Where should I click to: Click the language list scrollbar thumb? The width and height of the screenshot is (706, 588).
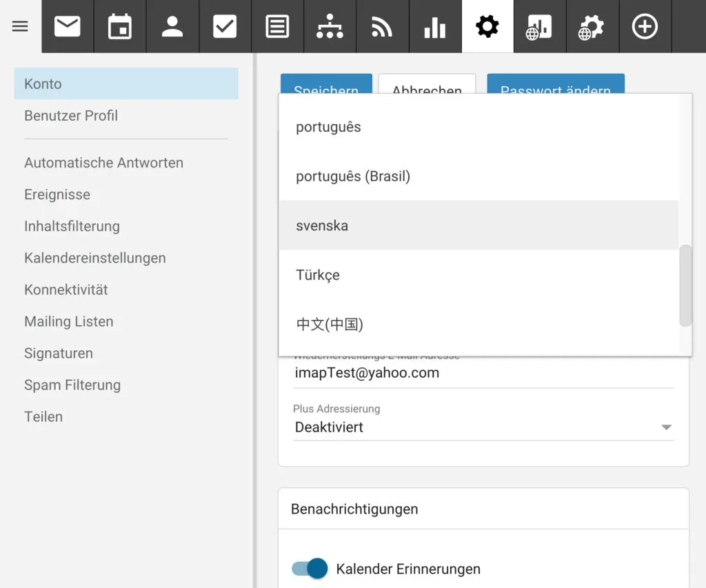coord(685,285)
